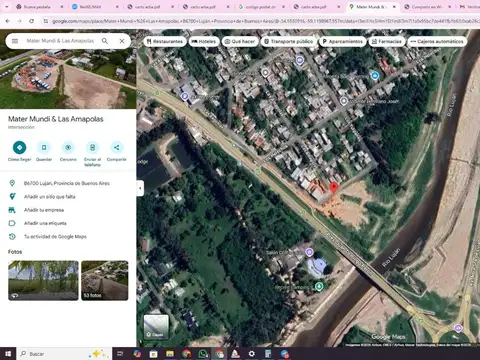This screenshot has width=480, height=360.
Task: Go back with browser back arrow
Action: 7,21
